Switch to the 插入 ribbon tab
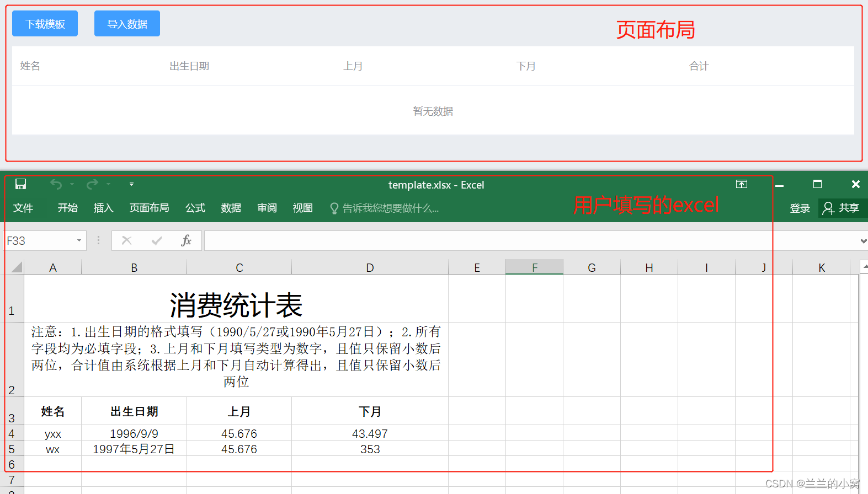 tap(103, 208)
